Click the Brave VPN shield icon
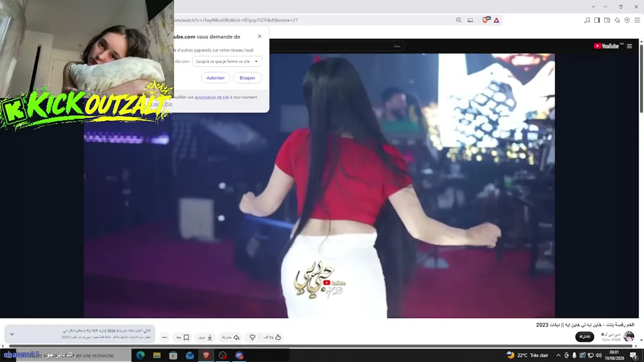This screenshot has height=362, width=644. (627, 20)
